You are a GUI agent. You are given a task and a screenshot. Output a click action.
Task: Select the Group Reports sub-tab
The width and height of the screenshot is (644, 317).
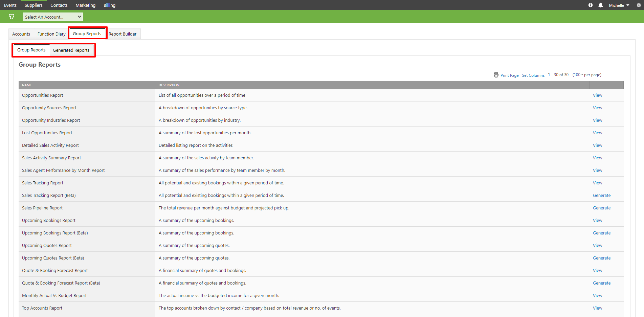coord(31,50)
